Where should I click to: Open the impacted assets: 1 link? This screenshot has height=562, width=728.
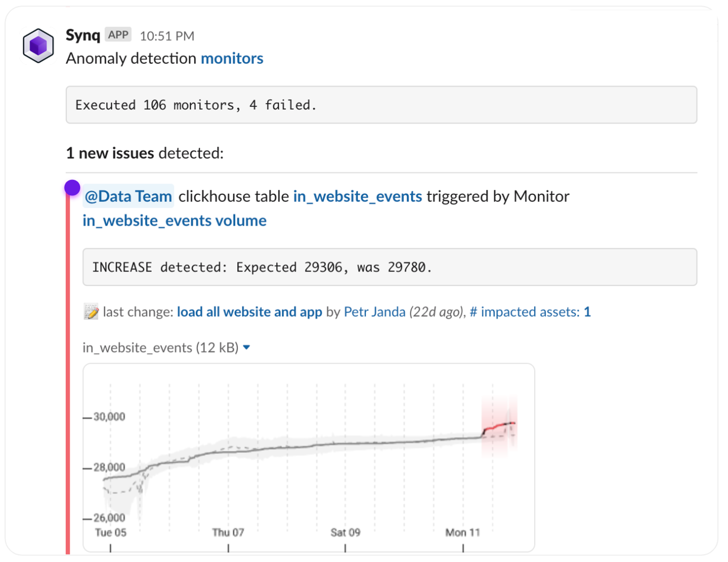530,312
